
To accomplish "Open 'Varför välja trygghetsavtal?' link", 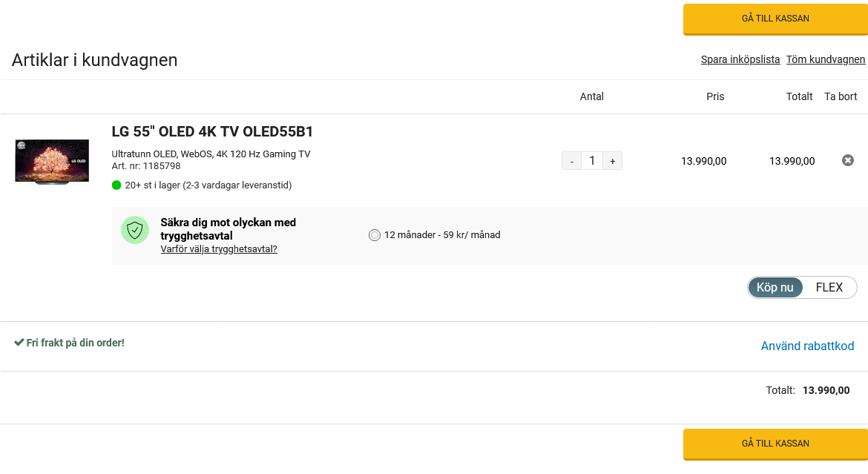I will point(219,249).
